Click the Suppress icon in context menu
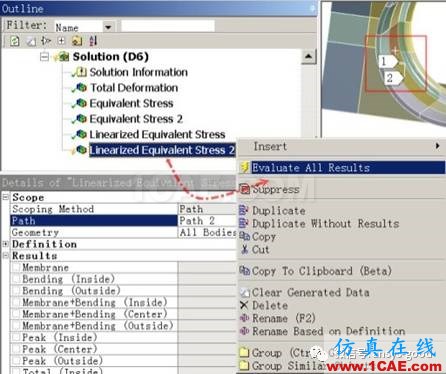This screenshot has height=374, width=446. tap(245, 189)
